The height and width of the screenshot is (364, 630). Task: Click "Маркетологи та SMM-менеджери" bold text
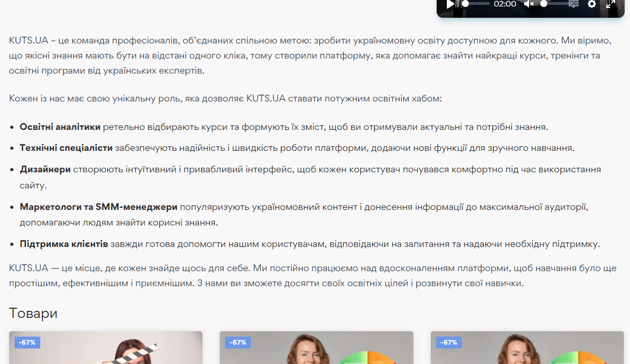[x=98, y=207]
